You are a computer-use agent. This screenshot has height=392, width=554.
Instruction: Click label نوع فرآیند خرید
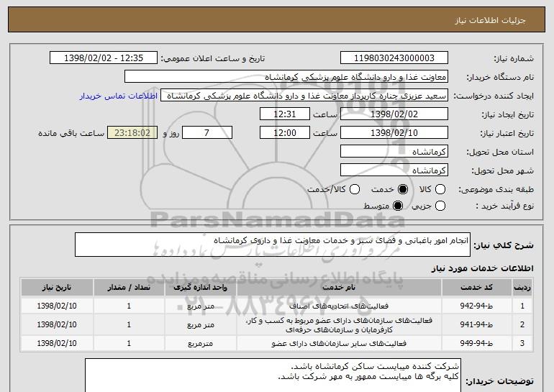(x=504, y=206)
